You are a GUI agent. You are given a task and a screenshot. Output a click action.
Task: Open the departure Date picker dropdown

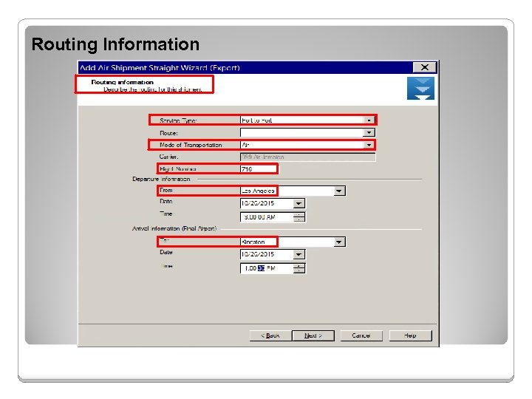pyautogui.click(x=299, y=204)
